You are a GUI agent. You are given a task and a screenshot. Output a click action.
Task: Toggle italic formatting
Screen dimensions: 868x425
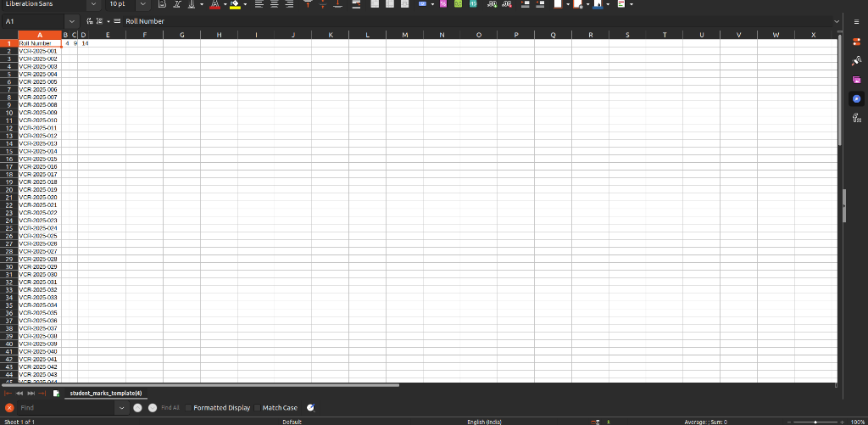tap(176, 4)
